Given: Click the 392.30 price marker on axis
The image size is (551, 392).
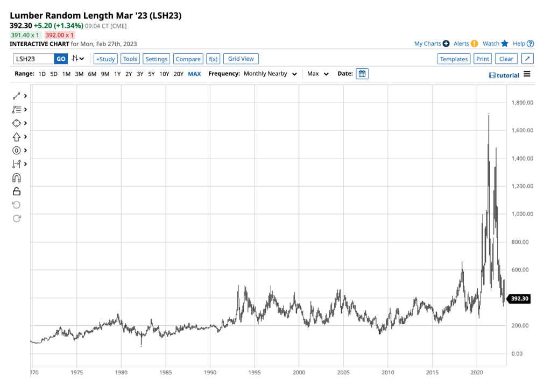Looking at the screenshot, I should click(x=519, y=299).
